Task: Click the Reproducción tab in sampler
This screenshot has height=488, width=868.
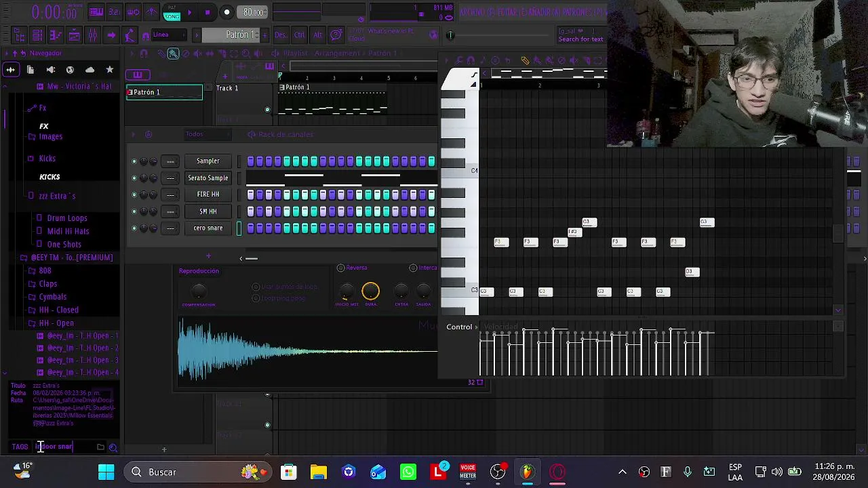Action: click(199, 271)
